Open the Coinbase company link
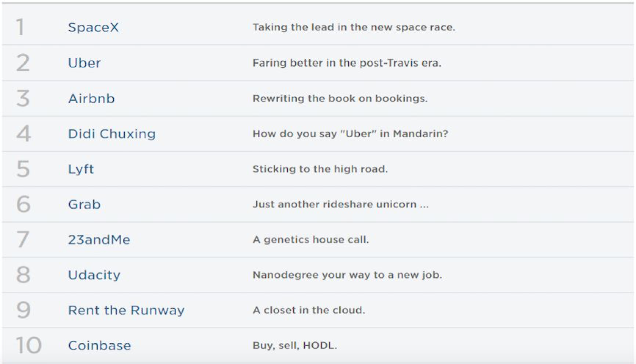Screen dimensions: 636x364 (100, 346)
